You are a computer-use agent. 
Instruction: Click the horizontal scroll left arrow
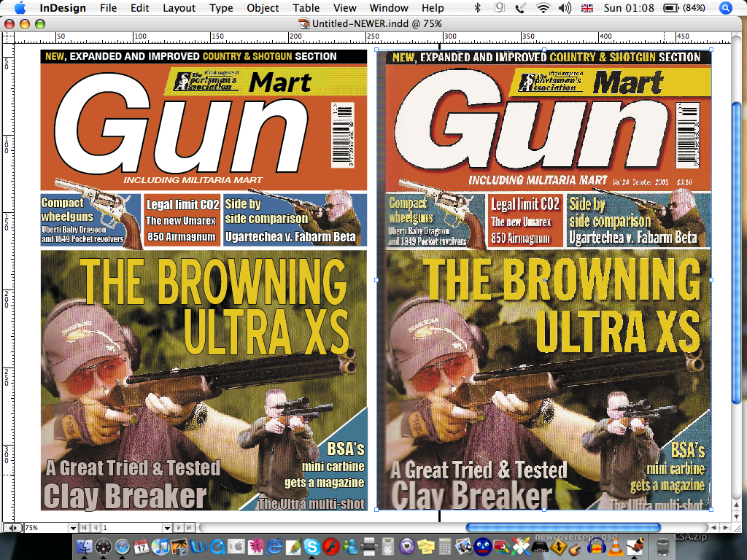[x=714, y=527]
